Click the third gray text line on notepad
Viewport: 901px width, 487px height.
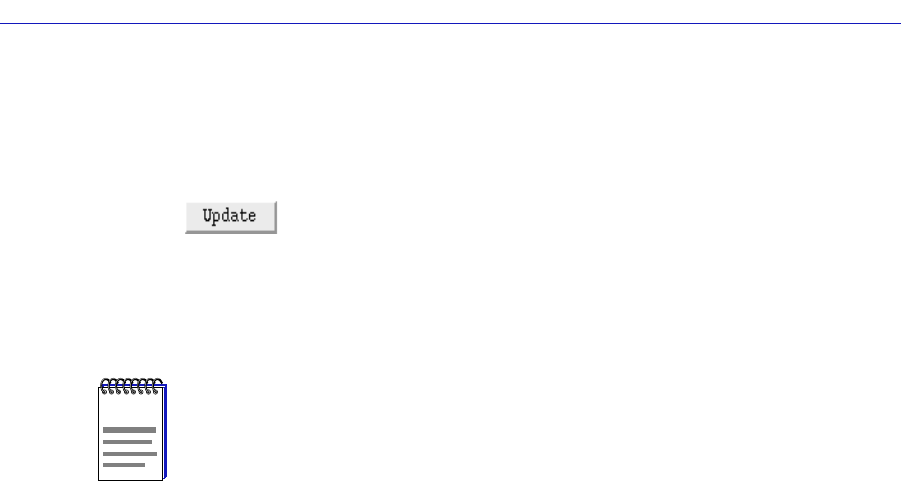(x=129, y=454)
